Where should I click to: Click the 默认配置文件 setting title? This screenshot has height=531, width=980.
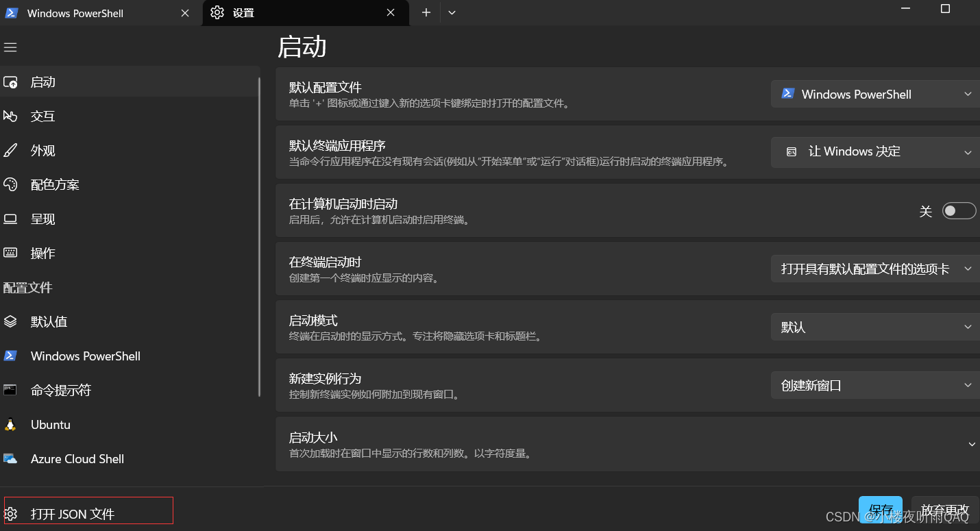coord(325,88)
